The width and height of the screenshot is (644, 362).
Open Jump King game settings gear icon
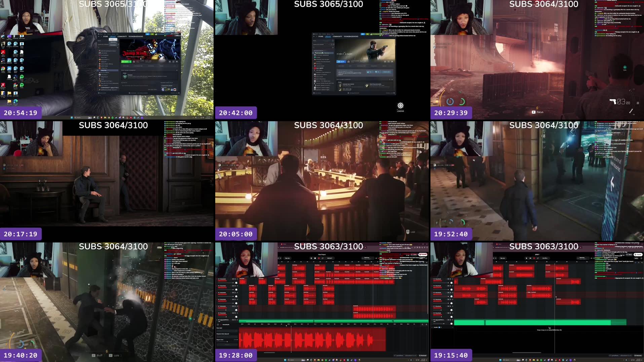click(x=170, y=62)
